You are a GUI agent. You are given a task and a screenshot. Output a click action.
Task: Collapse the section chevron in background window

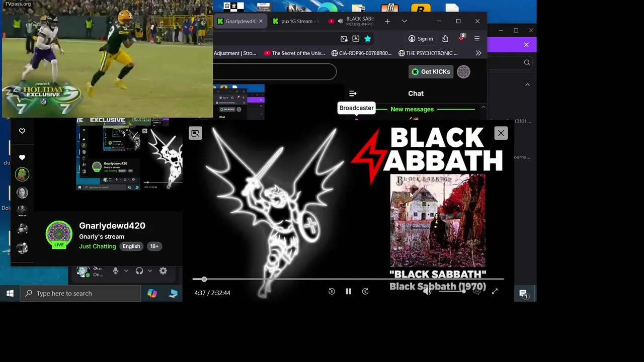pyautogui.click(x=527, y=85)
